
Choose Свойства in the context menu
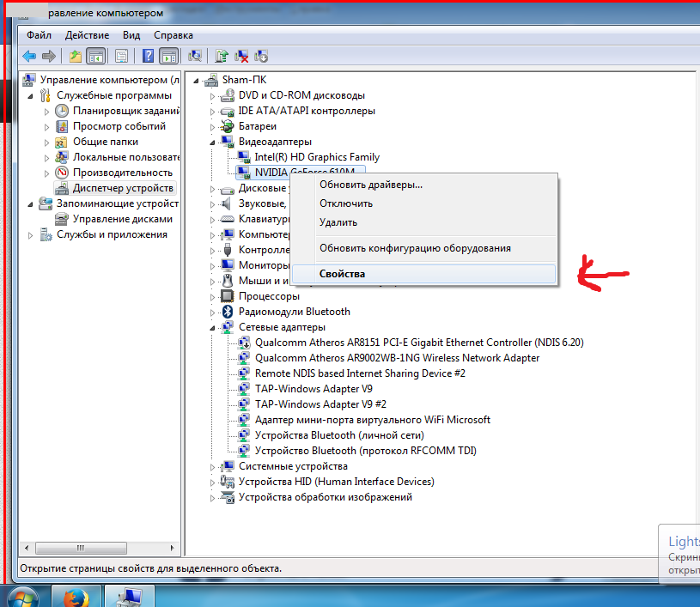click(342, 274)
